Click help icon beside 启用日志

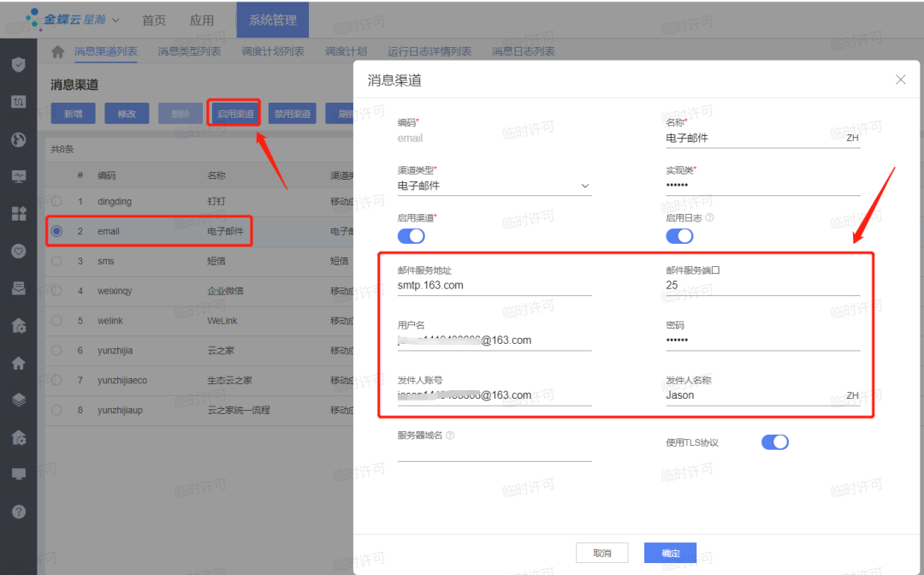[709, 217]
